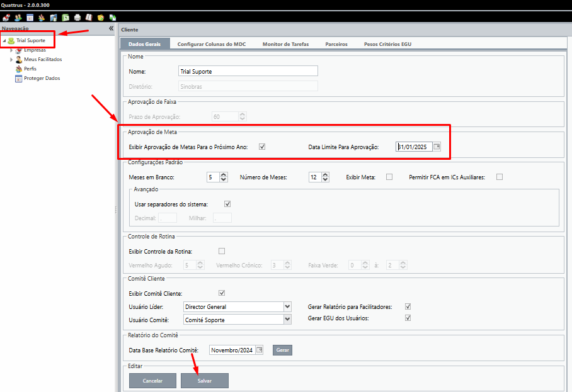This screenshot has width=572, height=392.
Task: Collapse the Trial Suporte tree node arrow
Action: (x=4, y=41)
